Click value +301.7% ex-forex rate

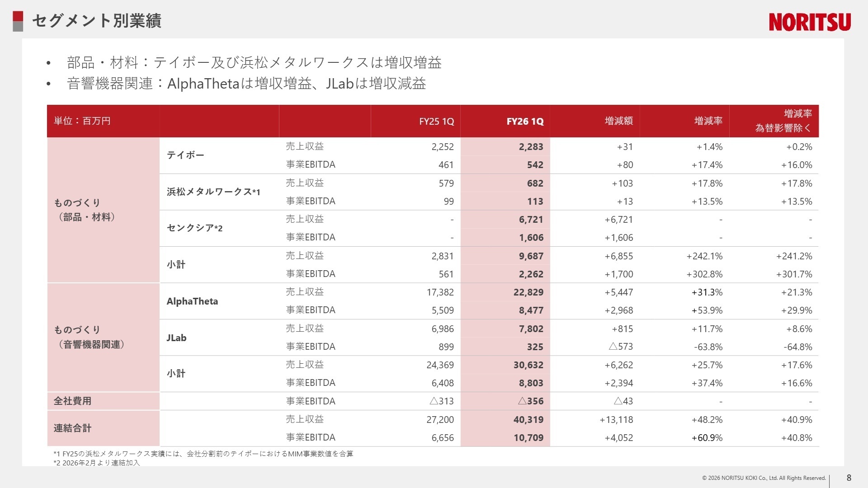pyautogui.click(x=794, y=274)
